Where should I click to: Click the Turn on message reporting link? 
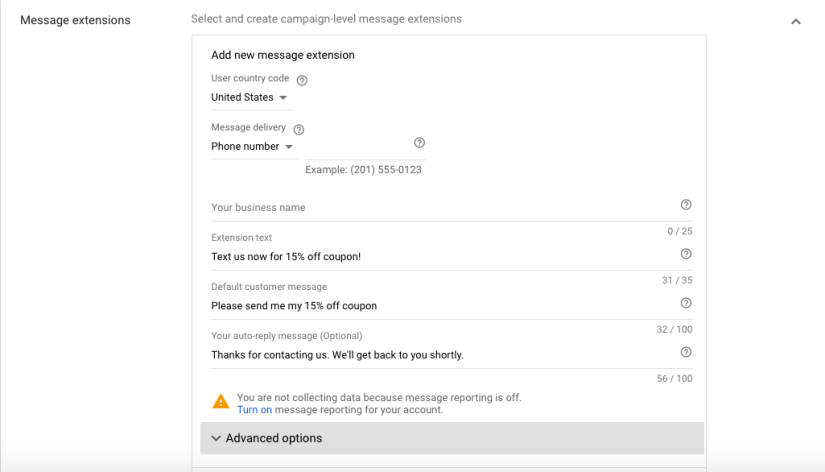[x=254, y=410]
